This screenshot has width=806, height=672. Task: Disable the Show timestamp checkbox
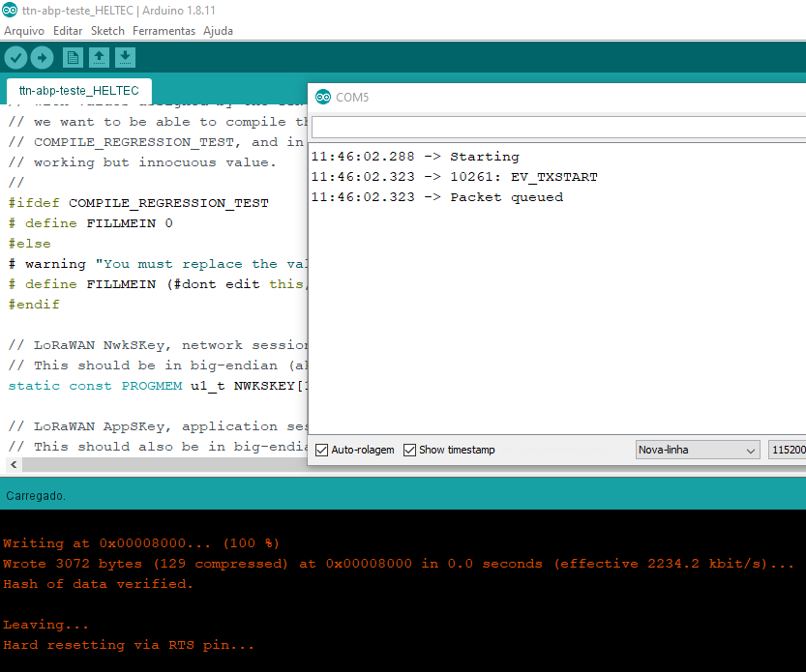coord(409,450)
